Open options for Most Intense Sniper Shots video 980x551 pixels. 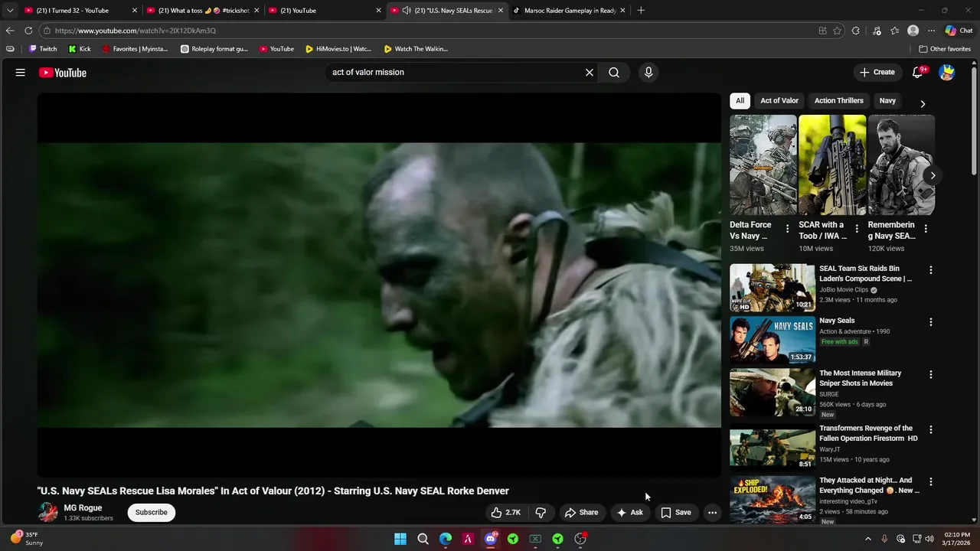[x=931, y=375]
